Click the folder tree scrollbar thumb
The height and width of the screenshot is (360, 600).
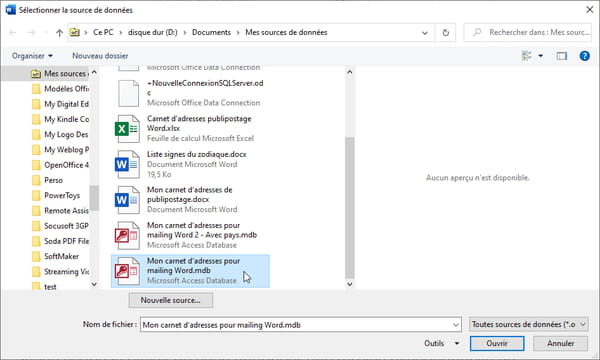(x=94, y=198)
